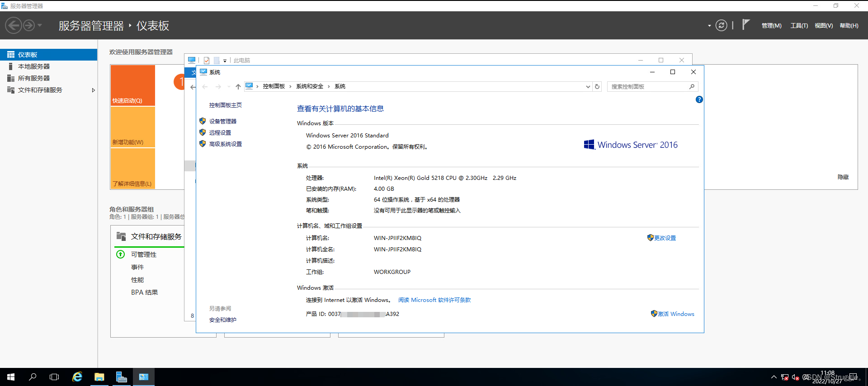Click the up arrow in System window navigation
This screenshot has height=386, width=868.
coord(238,86)
